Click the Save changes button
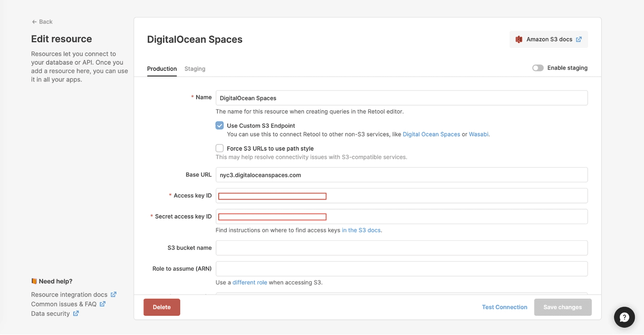Image resolution: width=644 pixels, height=335 pixels. (x=563, y=307)
